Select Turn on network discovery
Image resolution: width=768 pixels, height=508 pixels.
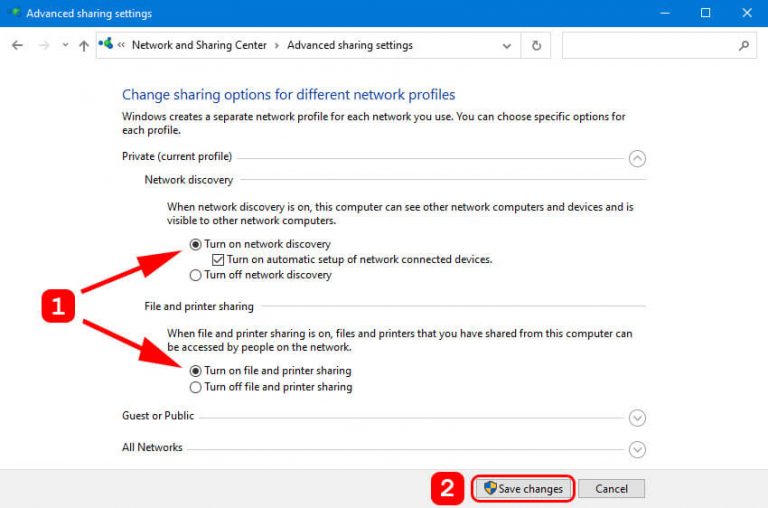click(x=196, y=244)
